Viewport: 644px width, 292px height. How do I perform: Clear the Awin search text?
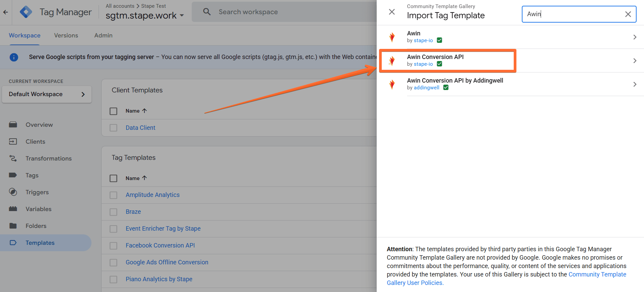point(628,14)
